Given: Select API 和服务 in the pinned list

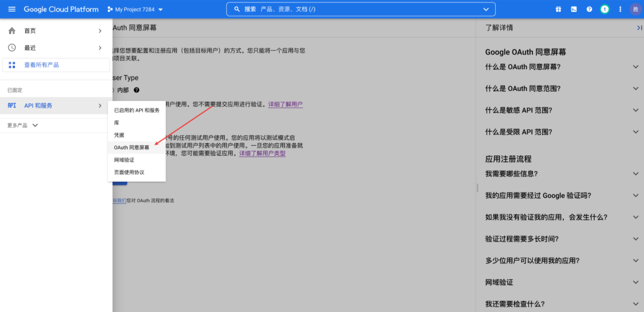Looking at the screenshot, I should point(56,106).
